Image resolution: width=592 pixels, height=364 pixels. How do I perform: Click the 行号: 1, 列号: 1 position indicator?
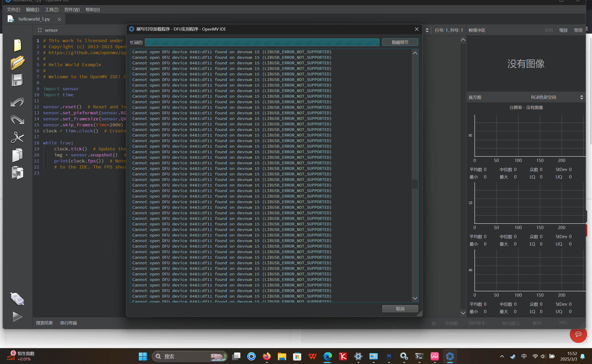click(449, 30)
